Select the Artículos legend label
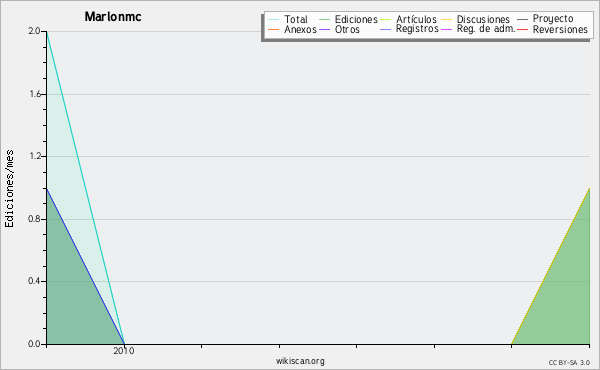600x370 pixels. (416, 19)
